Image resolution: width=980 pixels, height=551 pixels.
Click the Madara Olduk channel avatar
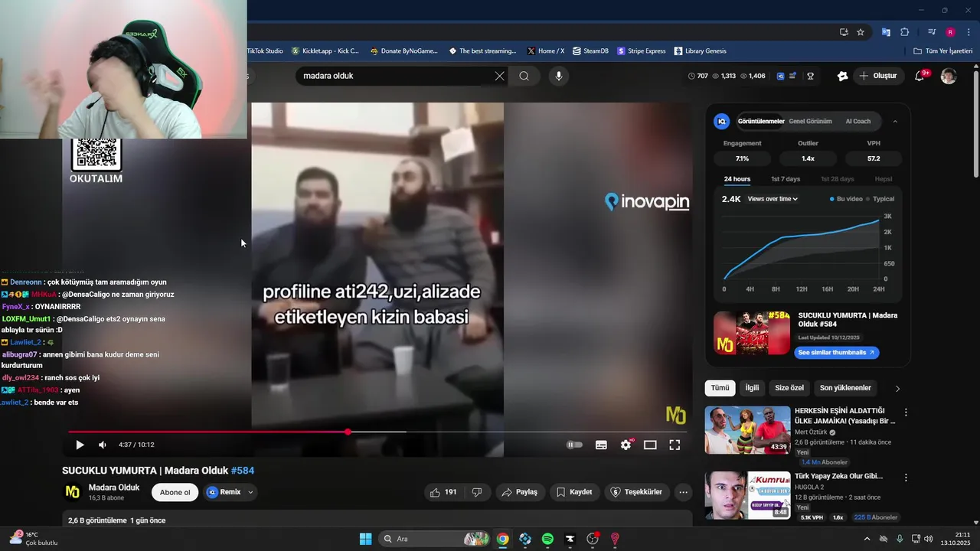73,492
